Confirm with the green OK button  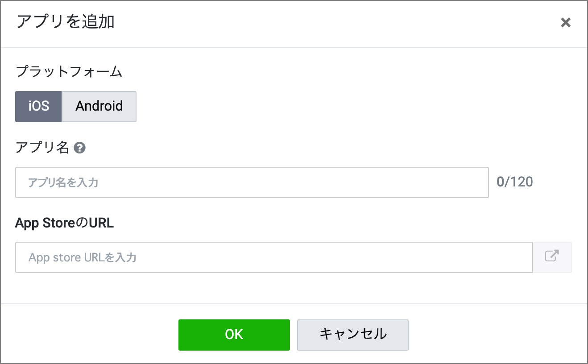click(234, 335)
